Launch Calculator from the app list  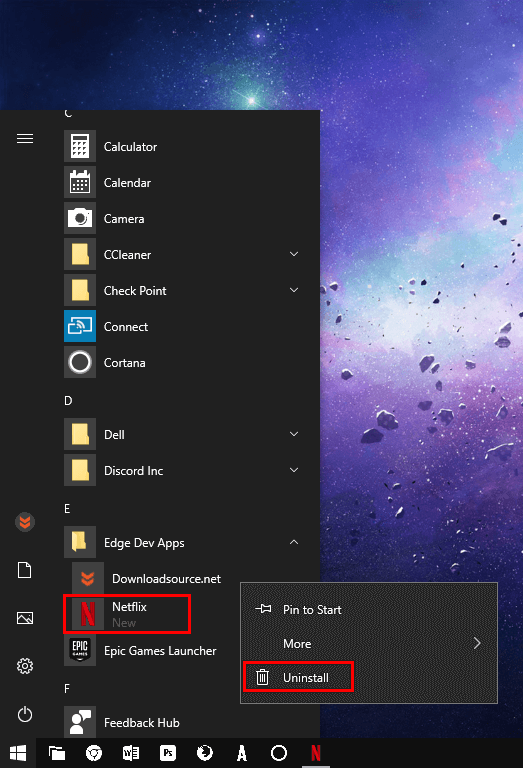pos(182,146)
